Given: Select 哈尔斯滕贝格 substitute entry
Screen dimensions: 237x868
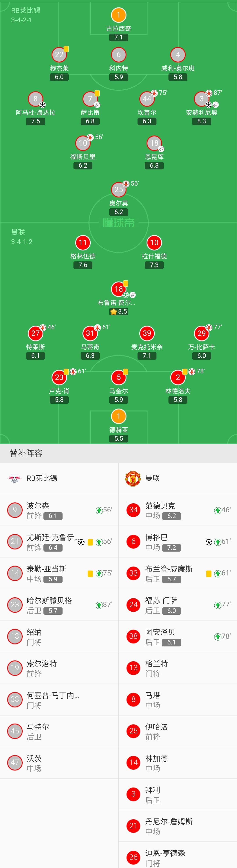Looking at the screenshot, I should pos(59,605).
